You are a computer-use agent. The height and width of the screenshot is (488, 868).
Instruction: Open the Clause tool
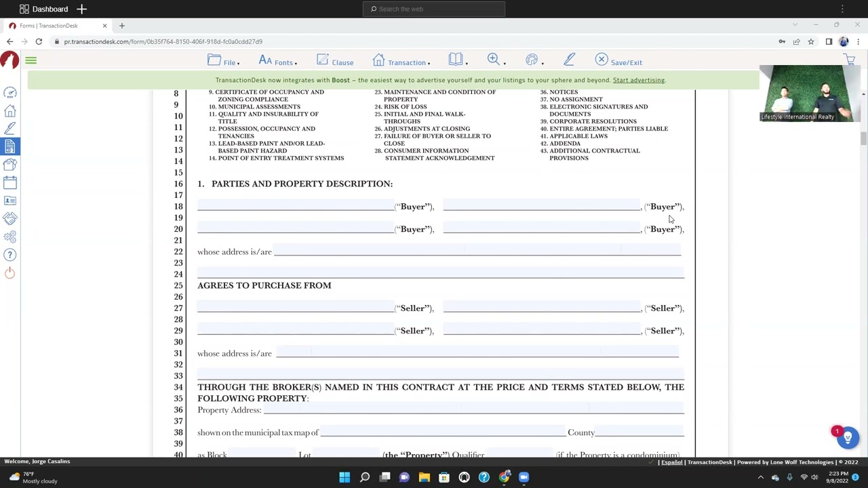(x=335, y=61)
